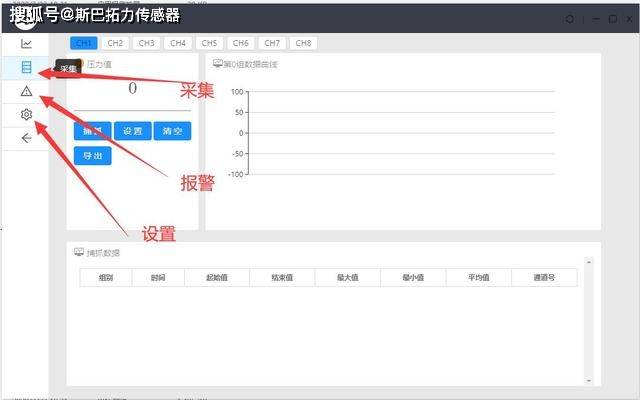The height and width of the screenshot is (400, 640).
Task: Open settings via the gear icon
Action: pos(26,115)
